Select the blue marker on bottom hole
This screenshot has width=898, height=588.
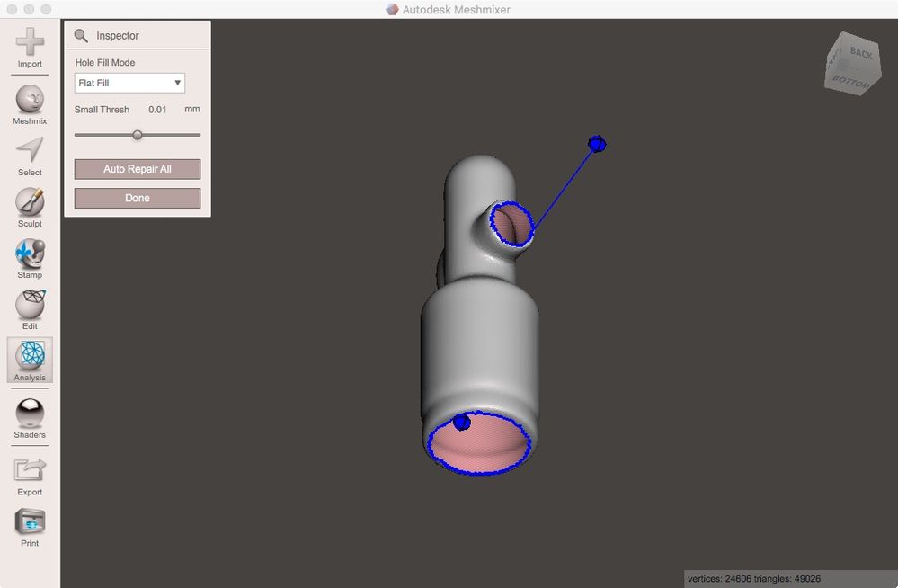tap(462, 423)
